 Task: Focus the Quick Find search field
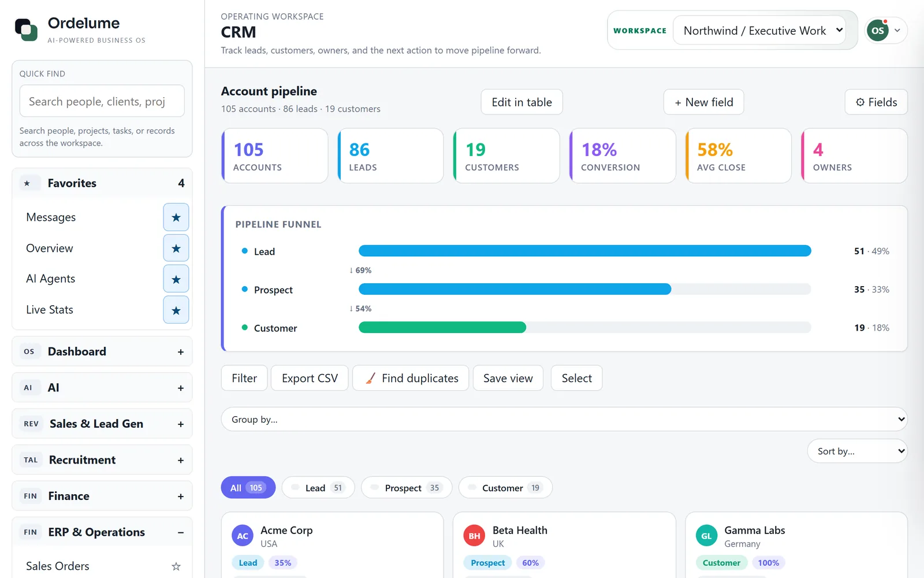(x=102, y=101)
